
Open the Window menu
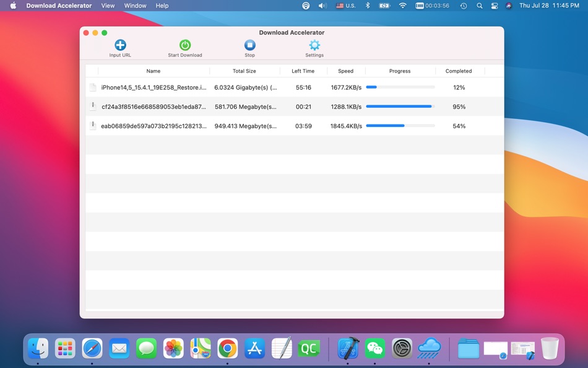(x=135, y=6)
